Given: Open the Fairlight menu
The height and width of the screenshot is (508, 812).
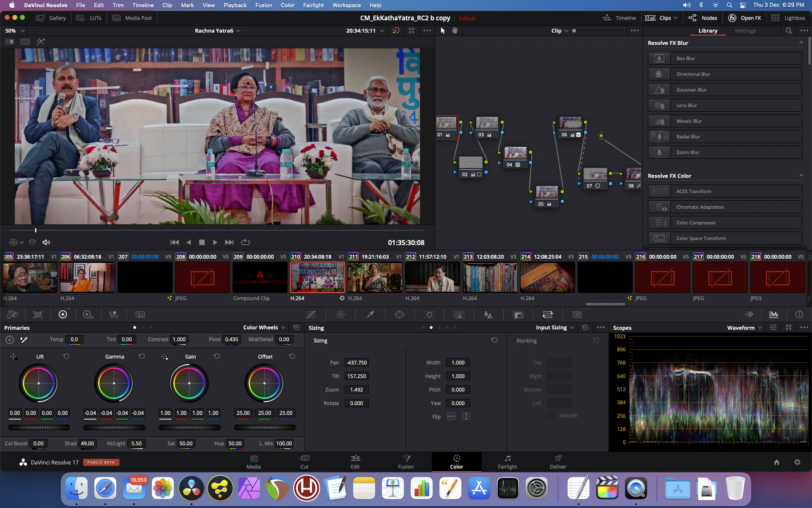Looking at the screenshot, I should (313, 5).
